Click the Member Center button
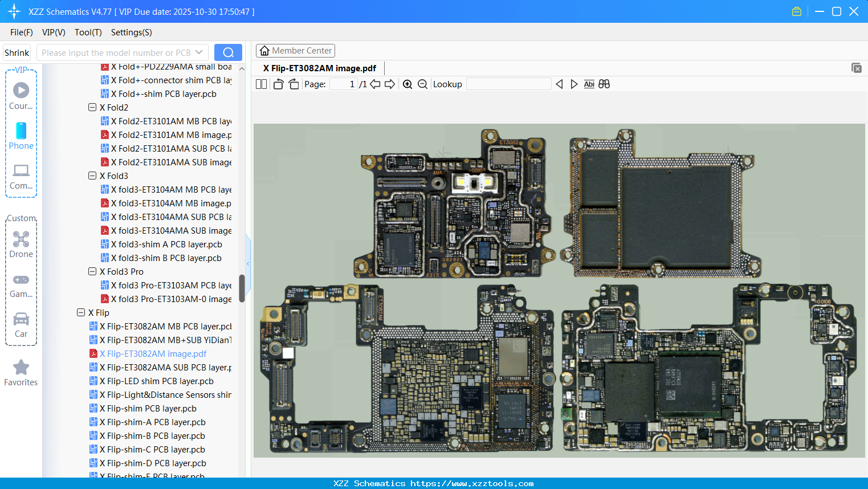Screen dimensions: 868x489 point(295,51)
